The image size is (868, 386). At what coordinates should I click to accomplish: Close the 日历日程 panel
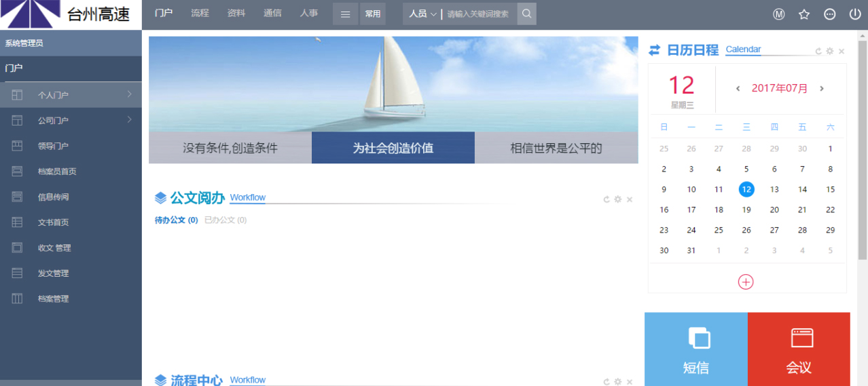[842, 52]
